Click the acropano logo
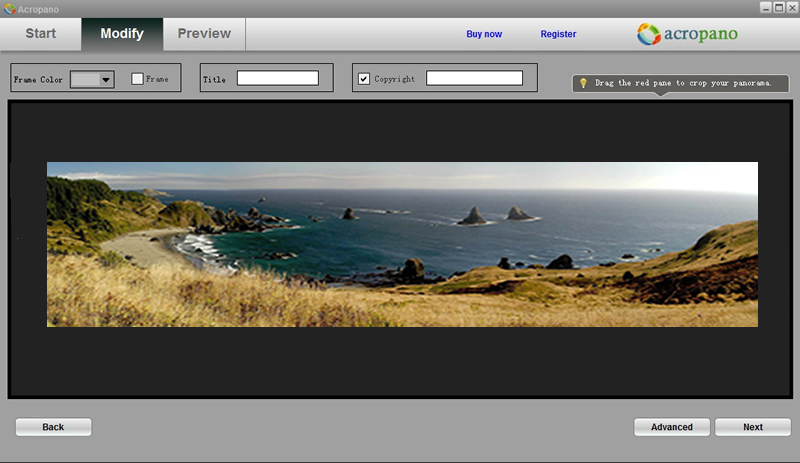The image size is (800, 463). [687, 34]
